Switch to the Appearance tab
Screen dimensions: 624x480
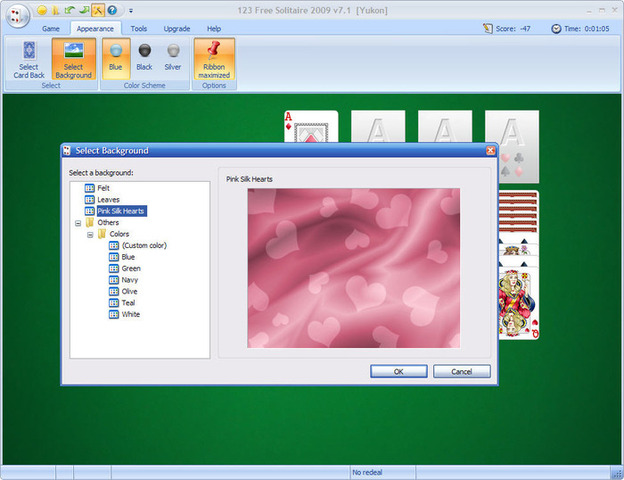point(95,29)
